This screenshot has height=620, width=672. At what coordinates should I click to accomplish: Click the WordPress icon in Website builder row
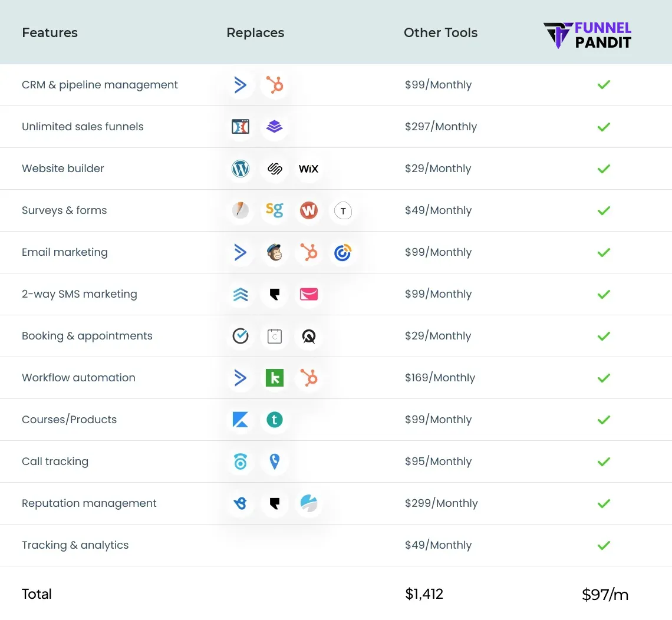[241, 169]
